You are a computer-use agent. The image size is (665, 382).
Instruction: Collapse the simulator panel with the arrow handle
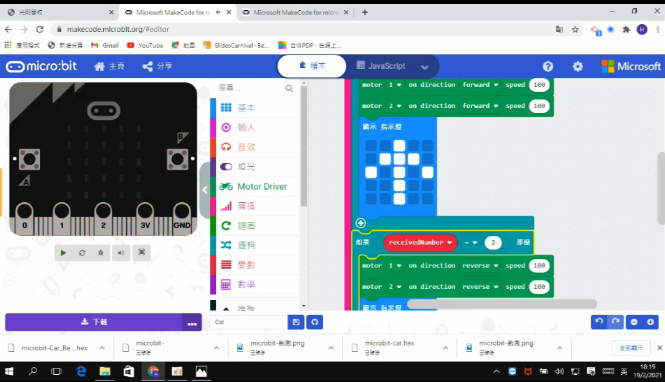(205, 190)
